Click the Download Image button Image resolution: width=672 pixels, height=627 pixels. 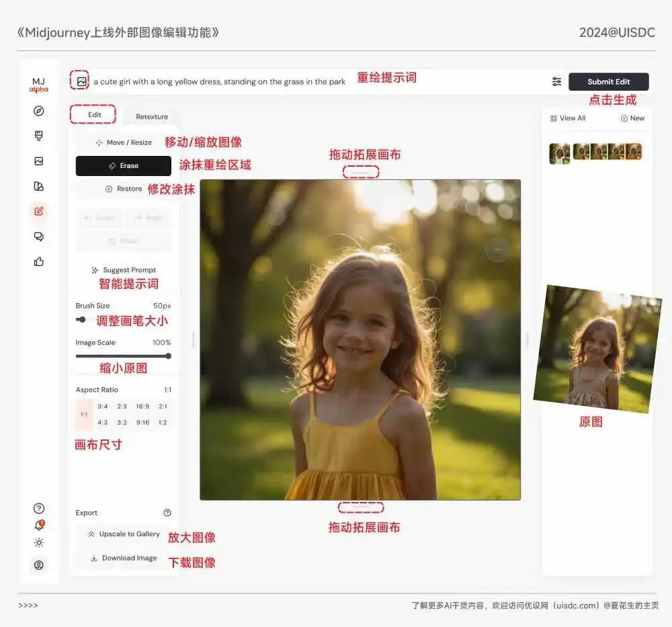tap(124, 558)
